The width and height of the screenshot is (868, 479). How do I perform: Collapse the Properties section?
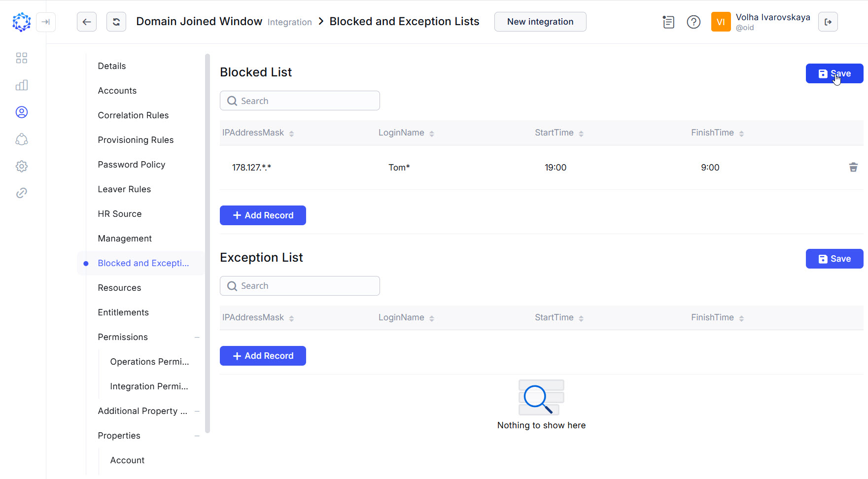point(197,436)
